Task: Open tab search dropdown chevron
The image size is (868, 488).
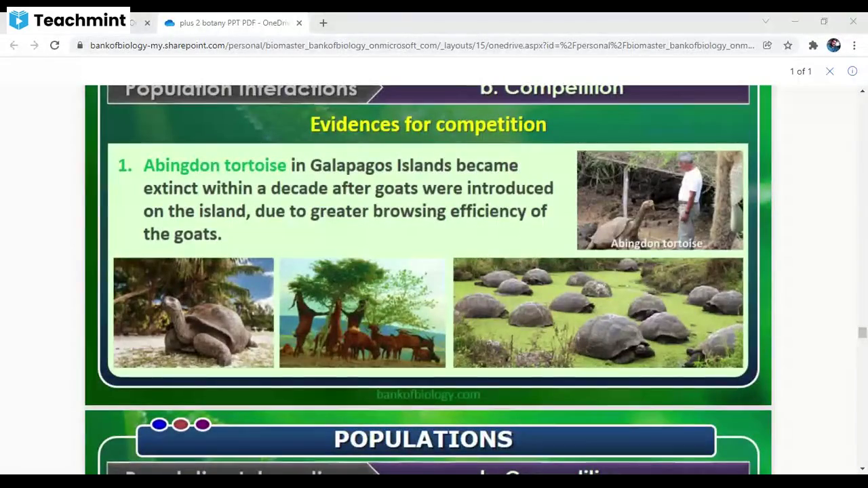Action: click(766, 22)
